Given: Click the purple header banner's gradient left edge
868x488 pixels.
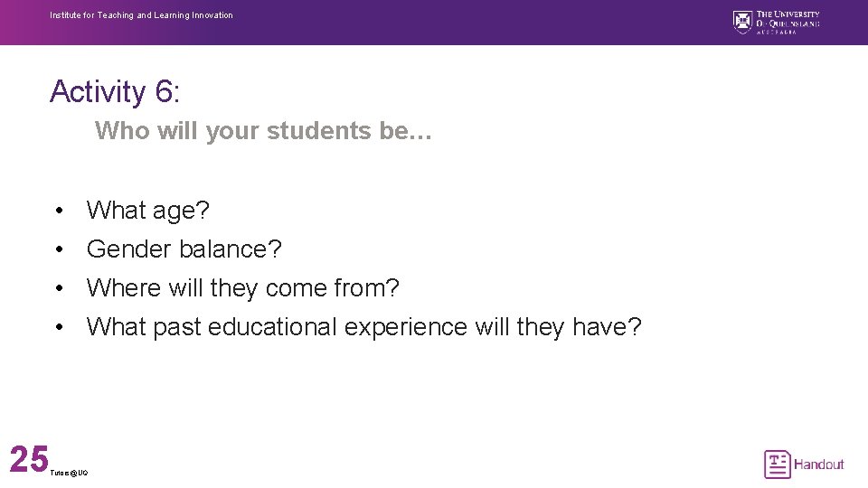Looking at the screenshot, I should [7, 23].
